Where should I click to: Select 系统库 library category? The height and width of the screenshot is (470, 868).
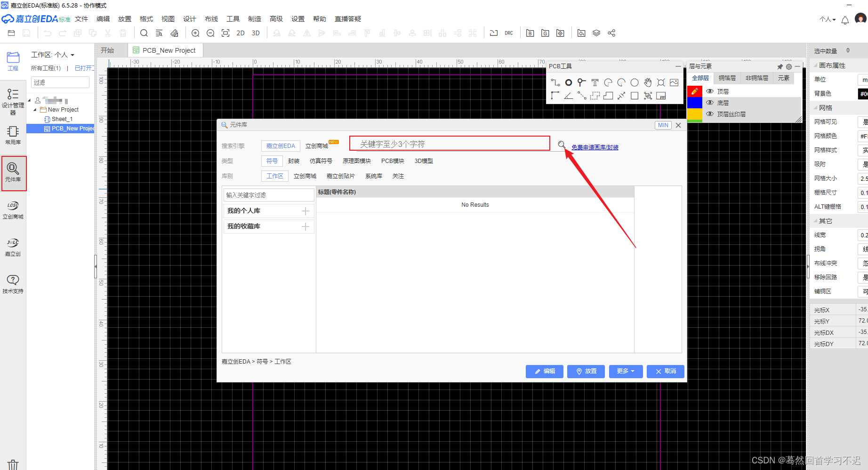point(374,176)
